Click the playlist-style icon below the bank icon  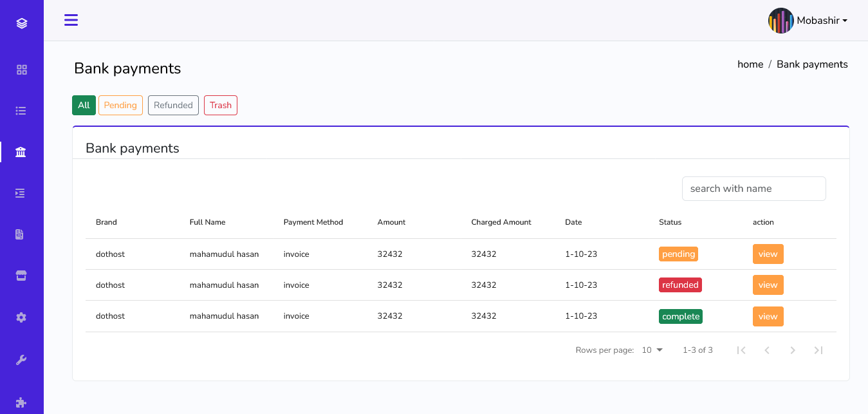coord(21,193)
